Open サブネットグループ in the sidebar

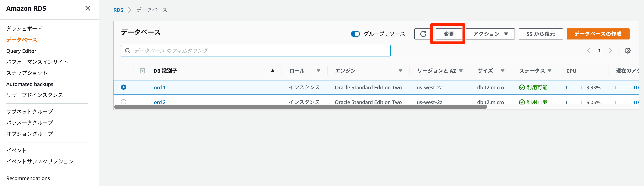pyautogui.click(x=30, y=111)
